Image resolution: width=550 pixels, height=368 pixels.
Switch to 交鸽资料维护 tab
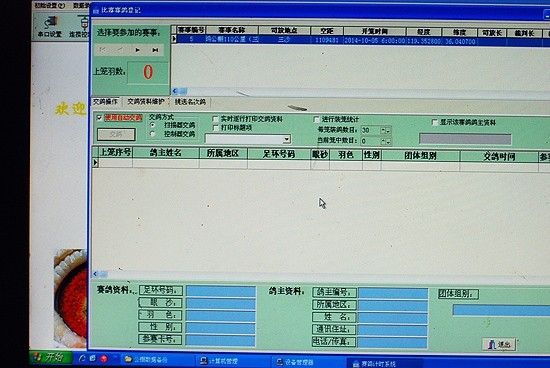(x=146, y=102)
